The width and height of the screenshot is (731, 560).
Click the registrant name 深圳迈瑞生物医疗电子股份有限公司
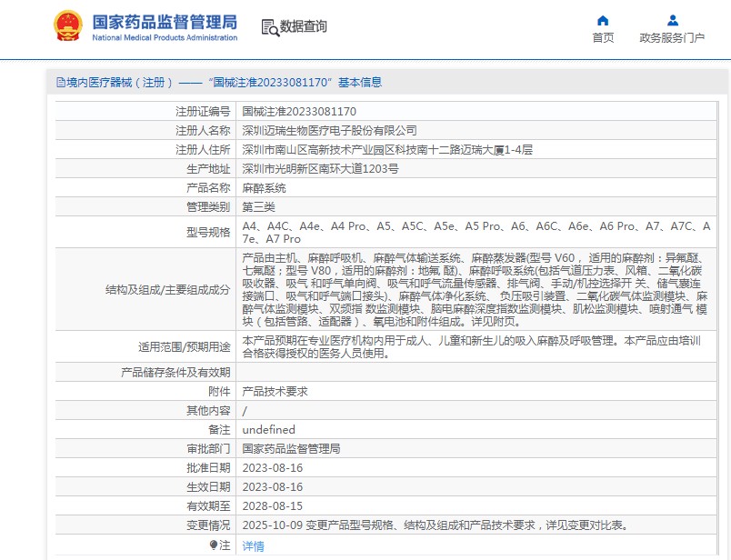click(x=329, y=130)
